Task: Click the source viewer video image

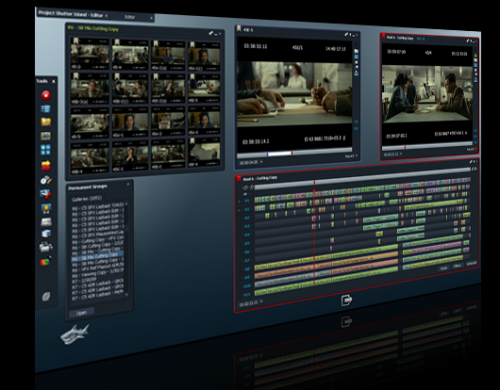Action: (294, 94)
